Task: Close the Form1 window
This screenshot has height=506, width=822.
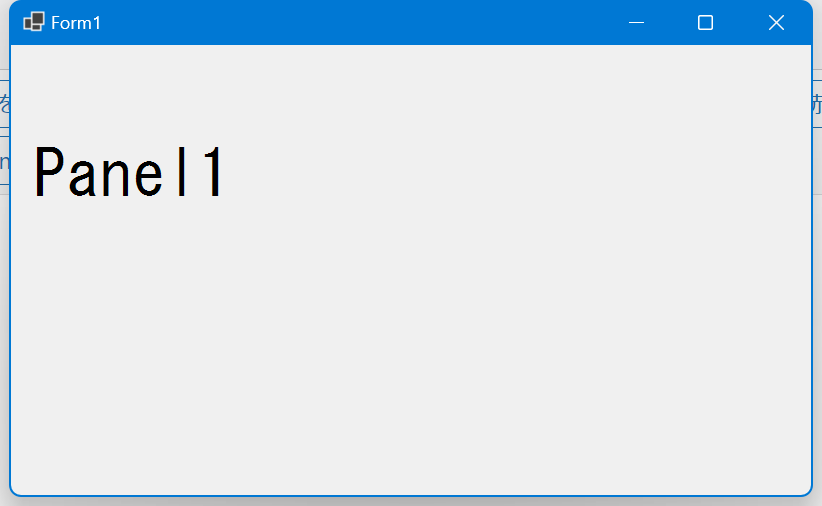Action: [776, 23]
